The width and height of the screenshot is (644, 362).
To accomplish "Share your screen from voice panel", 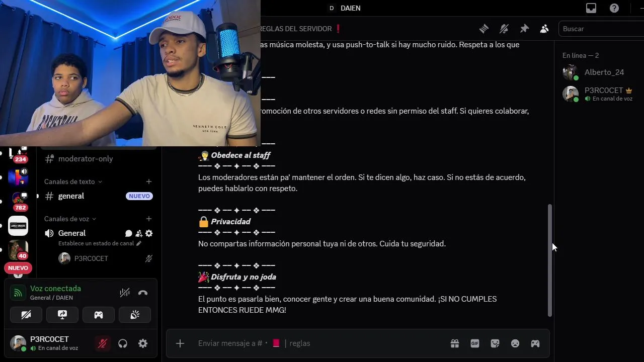I will point(62,315).
